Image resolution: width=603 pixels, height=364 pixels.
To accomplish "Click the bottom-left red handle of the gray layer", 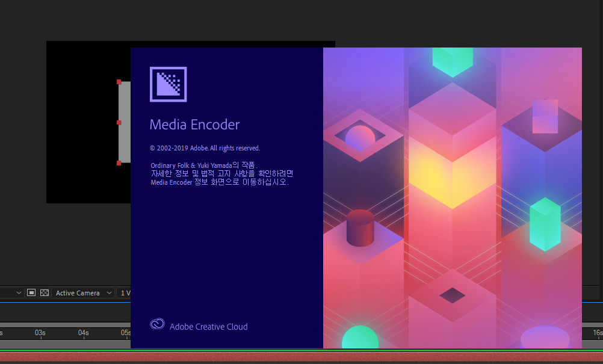I will [119, 163].
